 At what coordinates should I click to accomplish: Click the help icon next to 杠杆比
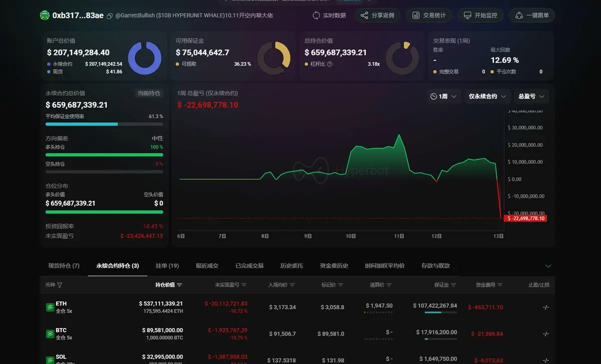pos(330,64)
